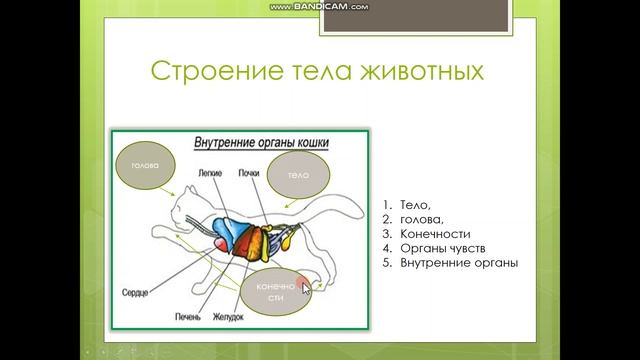Select the "тело" oval callout
640x360 pixels.
coord(298,175)
